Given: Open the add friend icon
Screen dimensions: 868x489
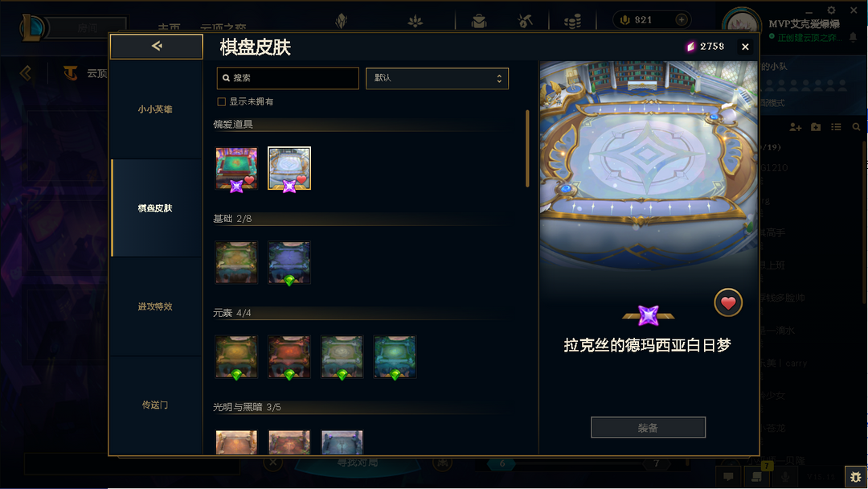Looking at the screenshot, I should [x=796, y=127].
